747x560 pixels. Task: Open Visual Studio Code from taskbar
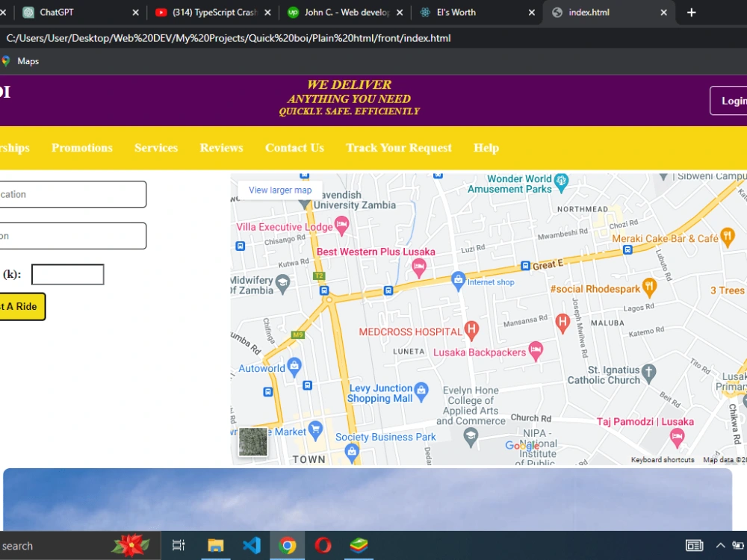point(252,546)
